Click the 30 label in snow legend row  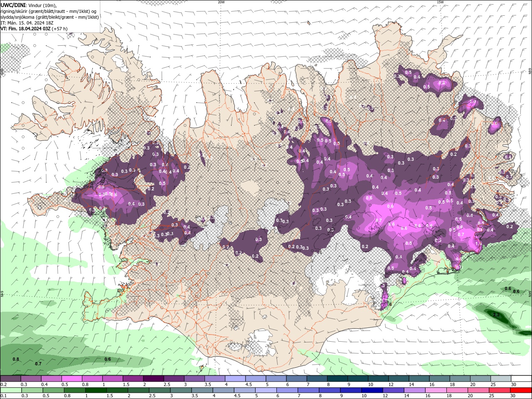513,384
